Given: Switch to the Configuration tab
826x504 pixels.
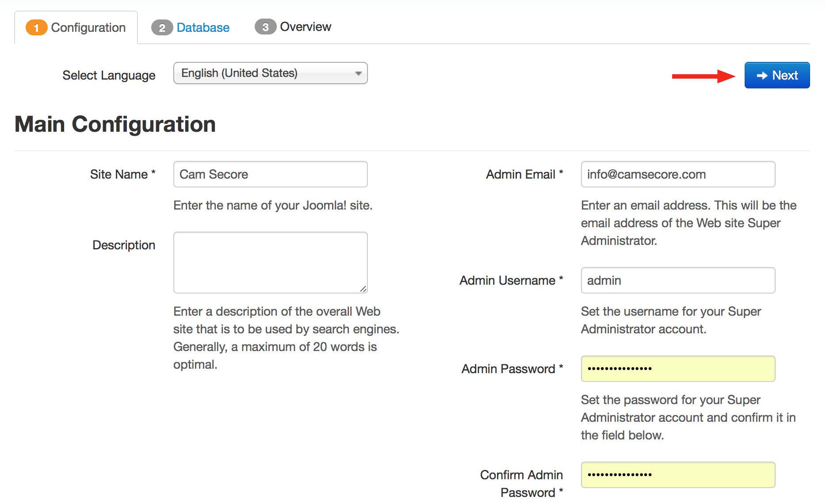Looking at the screenshot, I should pos(88,28).
